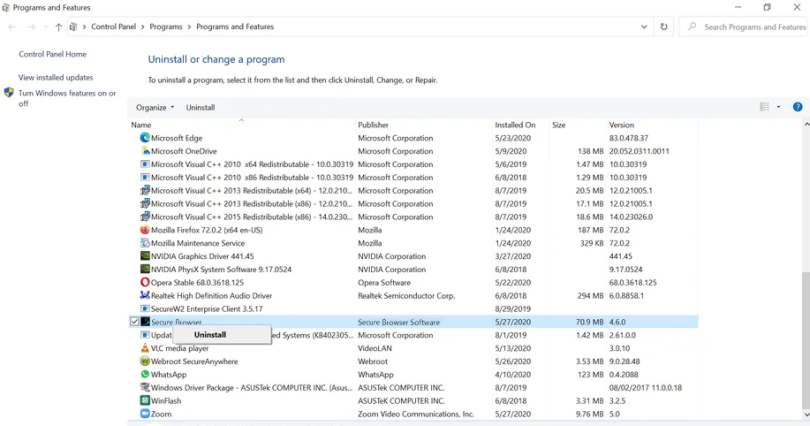
Task: Click the back navigation arrow
Action: coord(12,27)
